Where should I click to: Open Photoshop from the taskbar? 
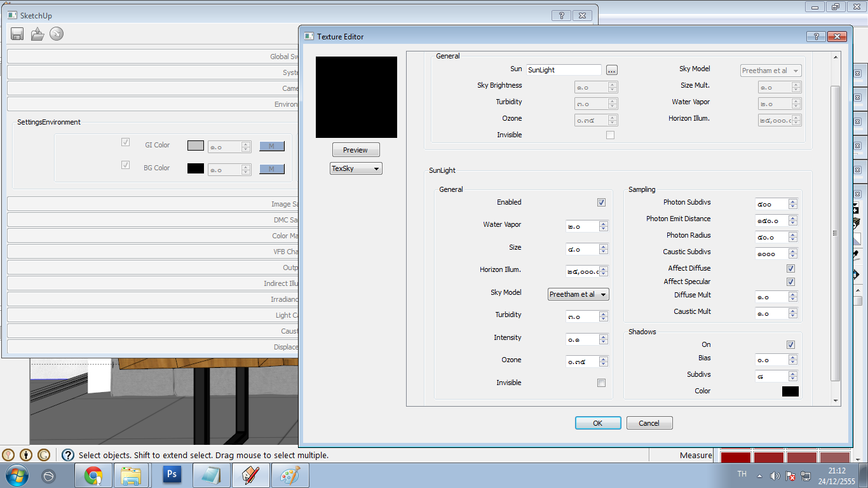pos(172,475)
